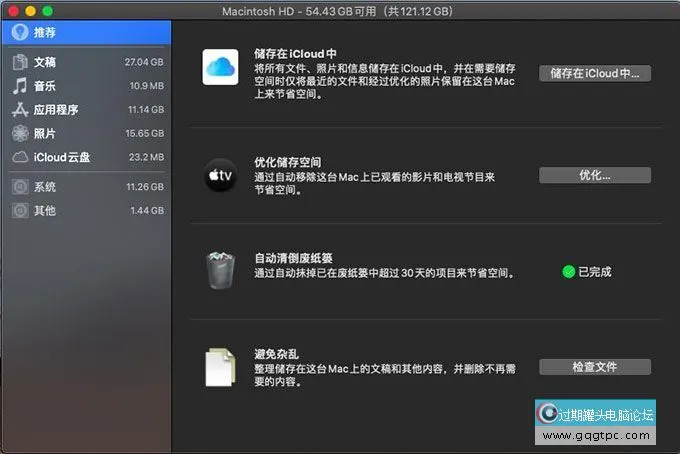680x454 pixels.
Task: Click the Apple TV icon
Action: coord(220,175)
